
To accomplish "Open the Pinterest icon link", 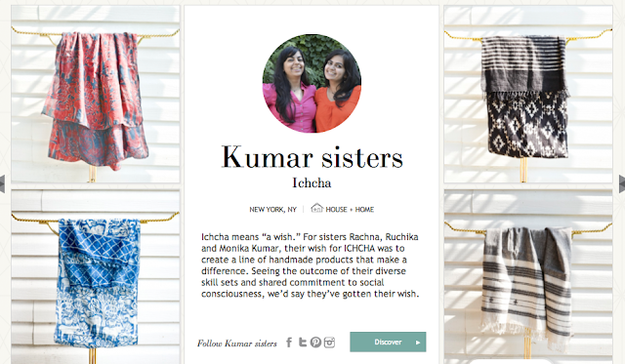I will (315, 343).
